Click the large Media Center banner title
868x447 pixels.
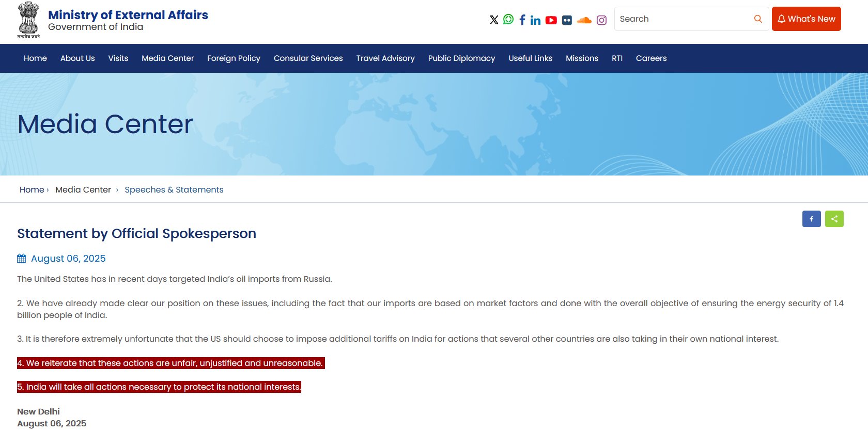click(x=105, y=124)
